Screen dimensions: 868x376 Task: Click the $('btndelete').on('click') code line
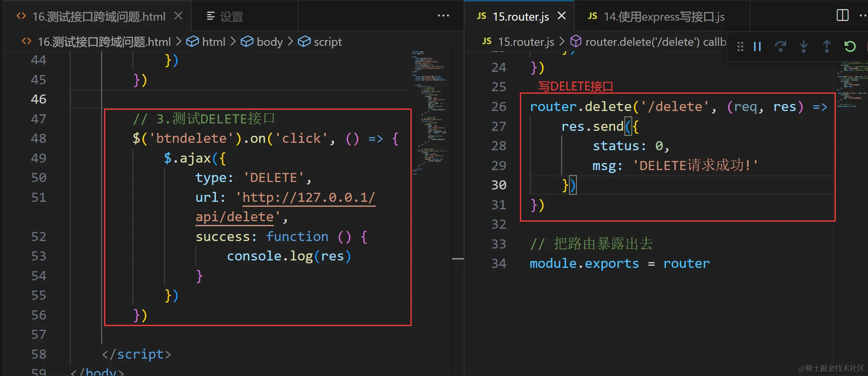266,138
